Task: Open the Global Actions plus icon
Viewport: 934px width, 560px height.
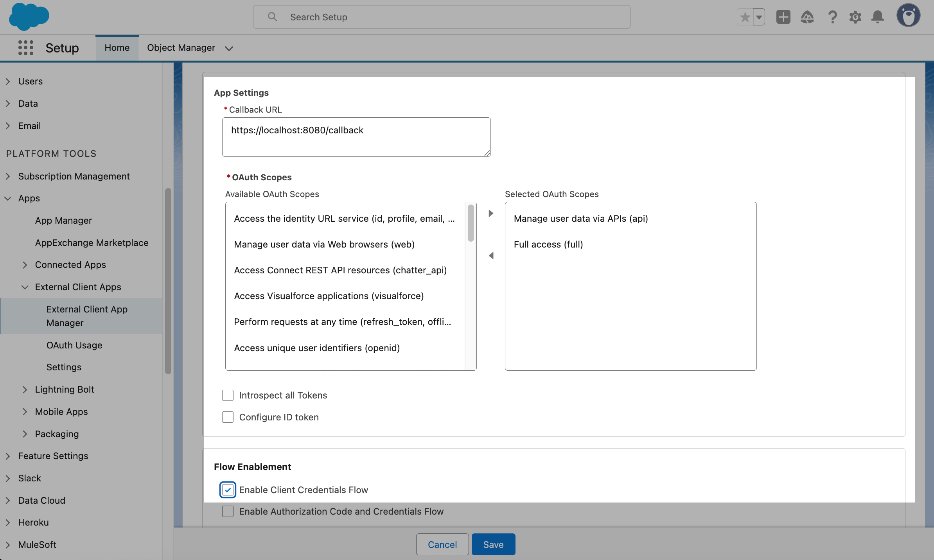Action: pos(783,17)
